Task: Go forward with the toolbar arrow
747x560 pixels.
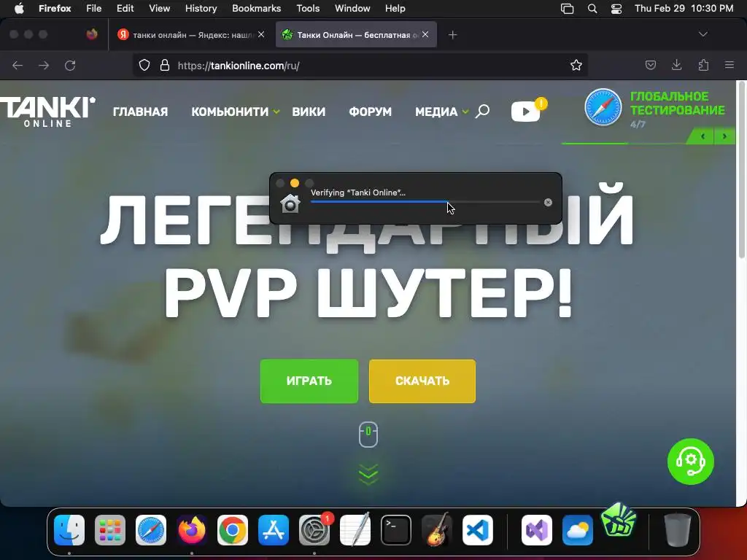Action: click(44, 65)
